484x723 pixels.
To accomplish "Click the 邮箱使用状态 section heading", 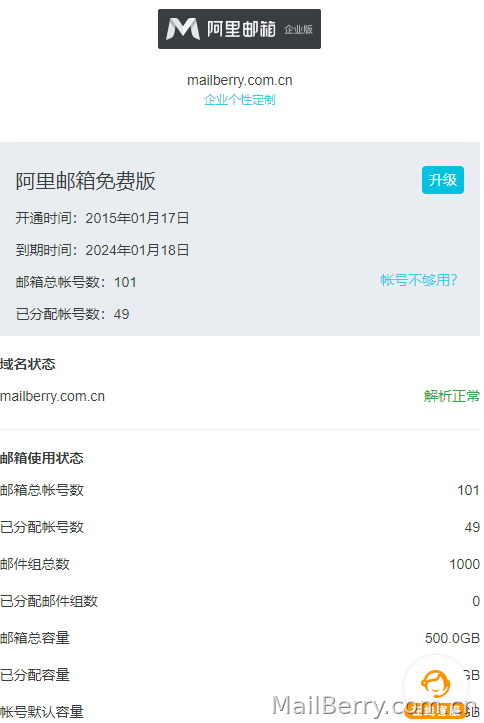I will point(42,458).
